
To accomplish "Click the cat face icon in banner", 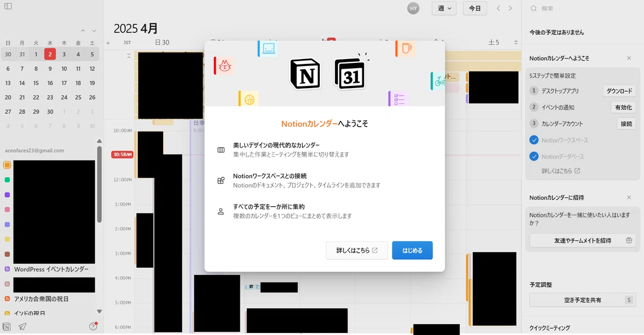I will point(224,65).
